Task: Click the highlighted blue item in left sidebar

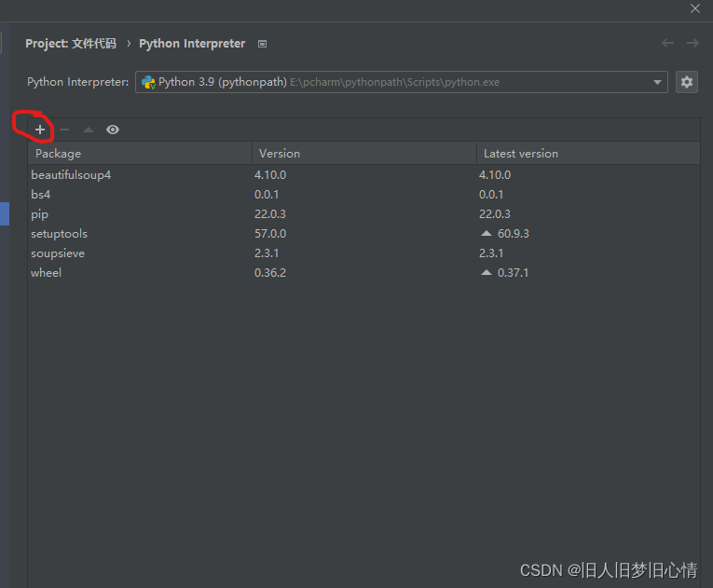Action: (5, 213)
